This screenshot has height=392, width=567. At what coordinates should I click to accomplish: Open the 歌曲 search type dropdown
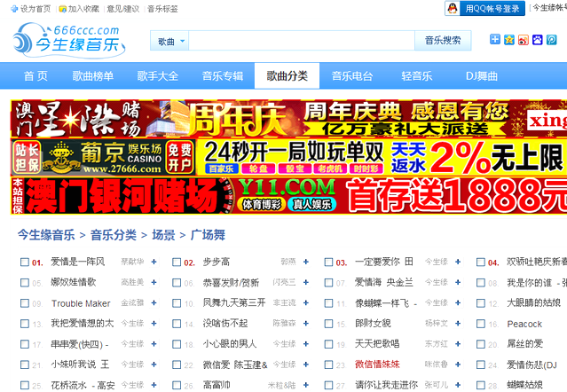pyautogui.click(x=171, y=41)
